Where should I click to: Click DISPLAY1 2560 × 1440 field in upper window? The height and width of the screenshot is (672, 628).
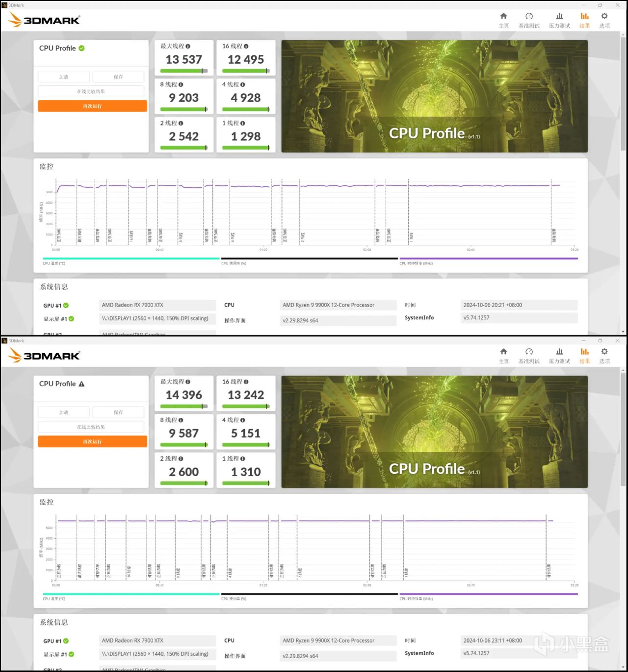157,318
